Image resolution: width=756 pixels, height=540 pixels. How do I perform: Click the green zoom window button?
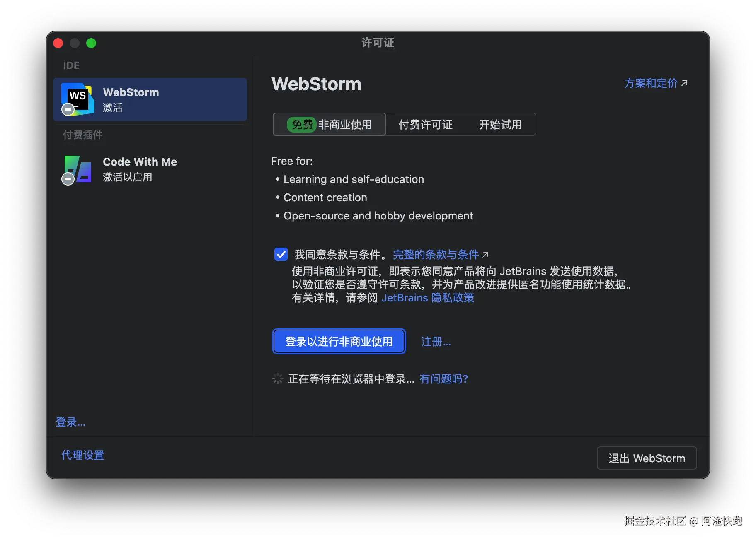coord(91,43)
